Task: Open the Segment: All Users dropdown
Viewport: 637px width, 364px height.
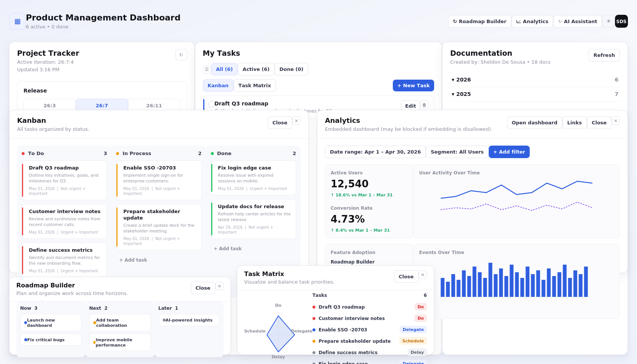Action: (457, 152)
